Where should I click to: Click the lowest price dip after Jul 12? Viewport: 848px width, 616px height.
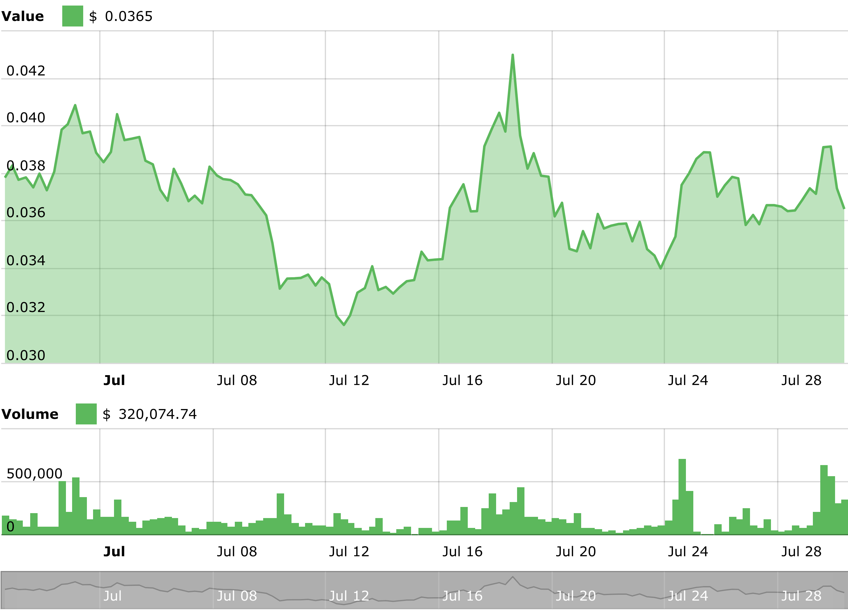coord(344,325)
